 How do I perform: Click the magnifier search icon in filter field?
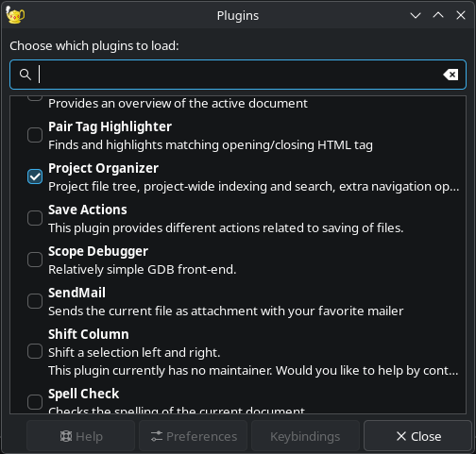(25, 75)
